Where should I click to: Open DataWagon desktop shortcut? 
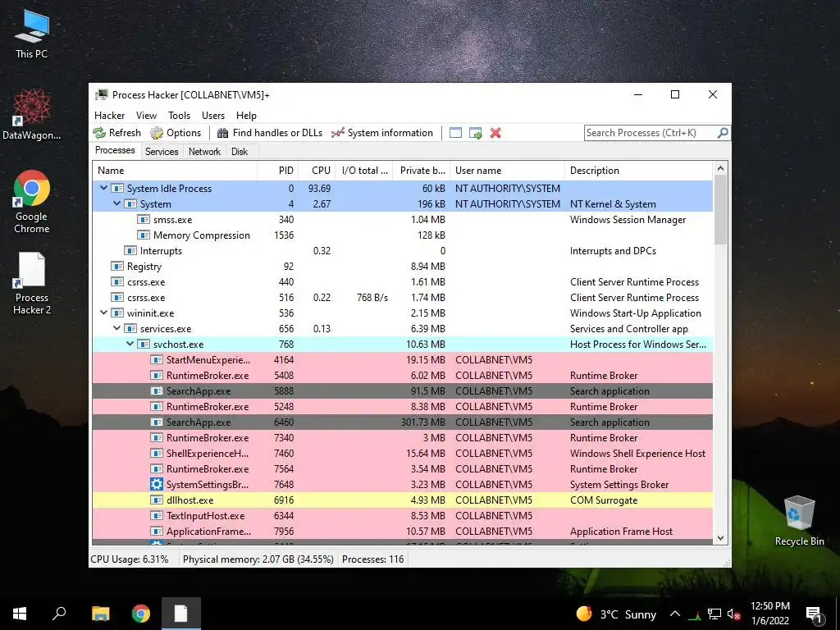(32, 115)
